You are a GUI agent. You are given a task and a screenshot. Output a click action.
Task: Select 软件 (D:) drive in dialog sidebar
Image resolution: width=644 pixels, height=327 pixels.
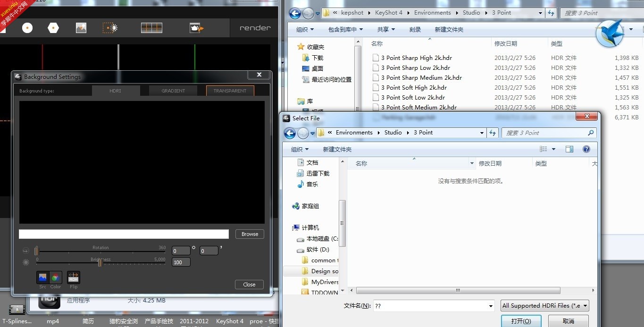coord(313,249)
